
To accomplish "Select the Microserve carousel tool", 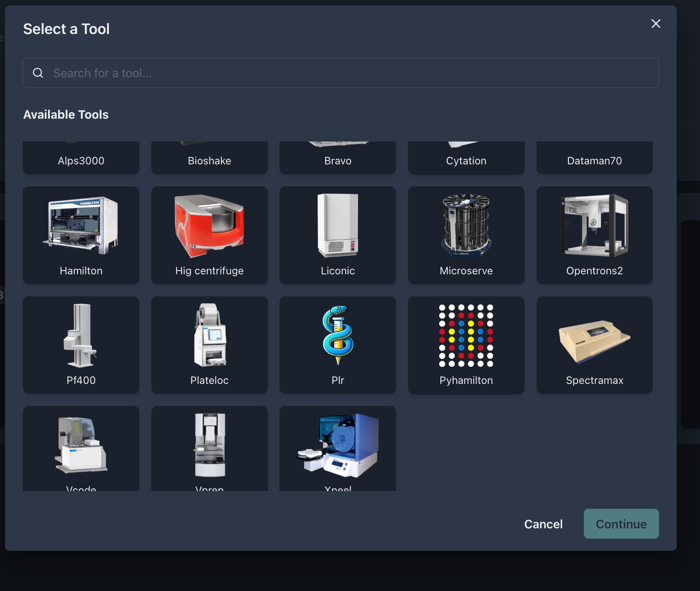I will pyautogui.click(x=466, y=235).
